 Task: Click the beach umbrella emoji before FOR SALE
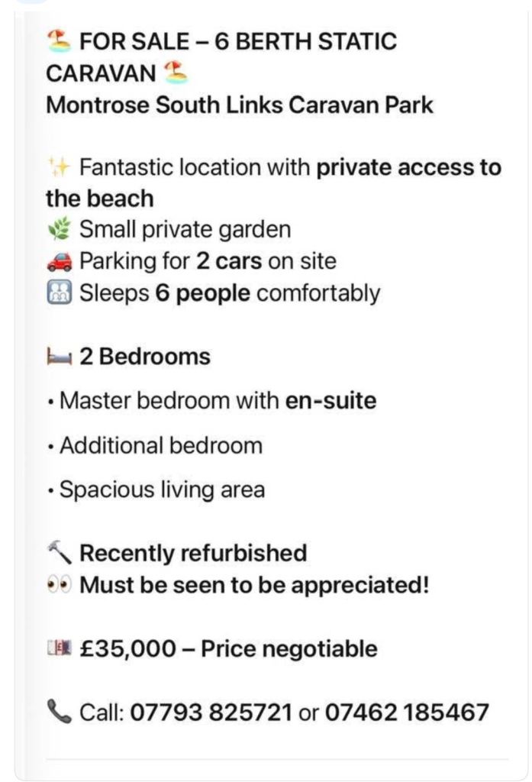pos(60,40)
